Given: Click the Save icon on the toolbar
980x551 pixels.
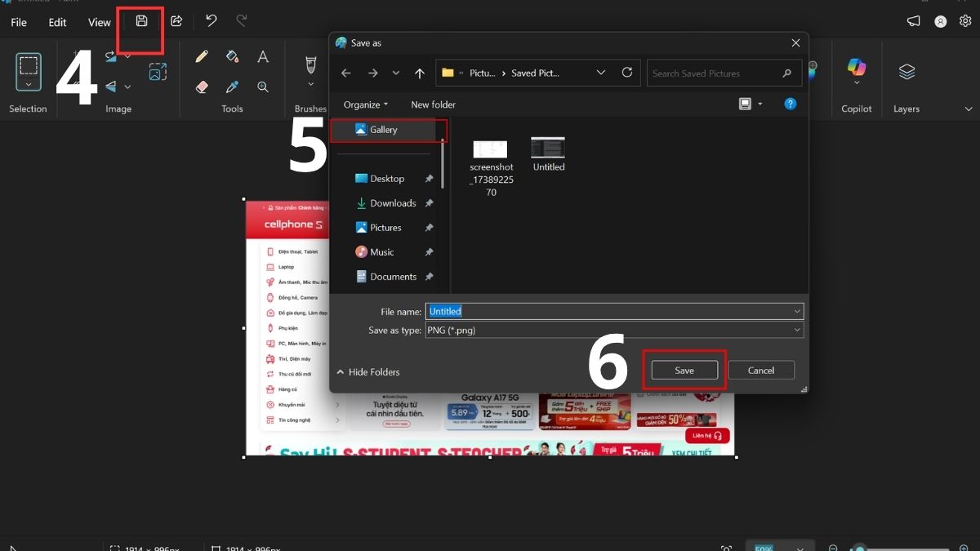Looking at the screenshot, I should (x=140, y=22).
